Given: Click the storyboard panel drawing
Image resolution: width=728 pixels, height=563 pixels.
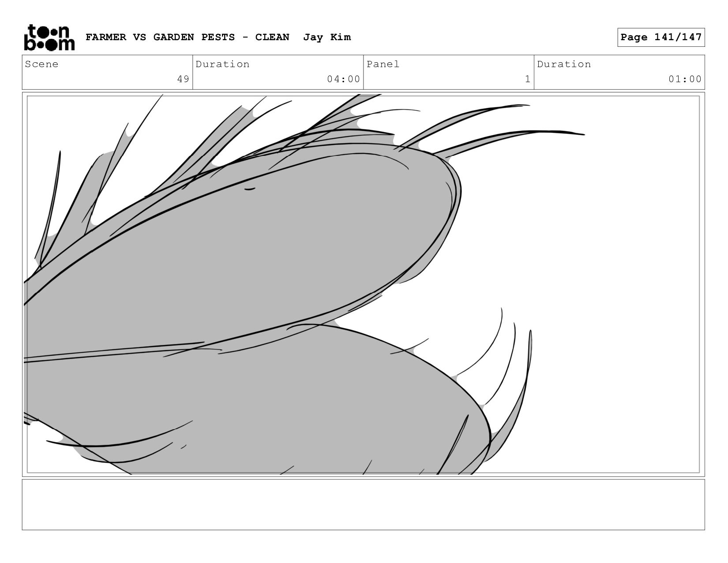Looking at the screenshot, I should [363, 284].
